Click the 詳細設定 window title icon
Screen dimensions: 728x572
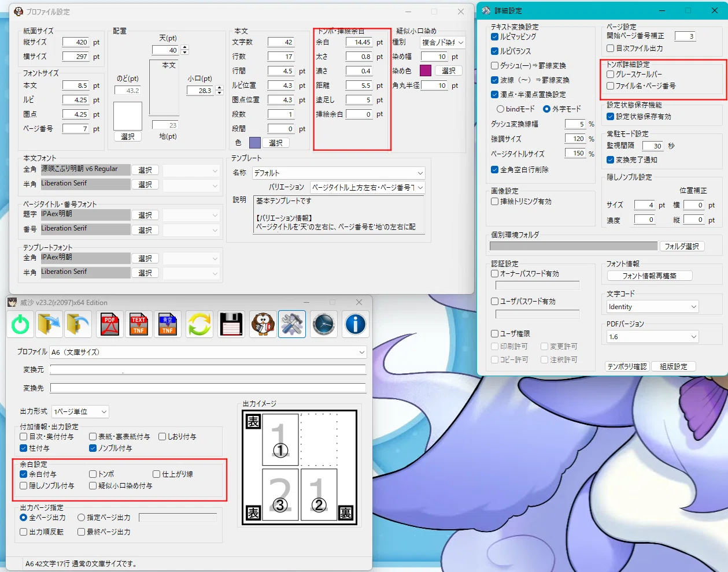click(x=486, y=10)
